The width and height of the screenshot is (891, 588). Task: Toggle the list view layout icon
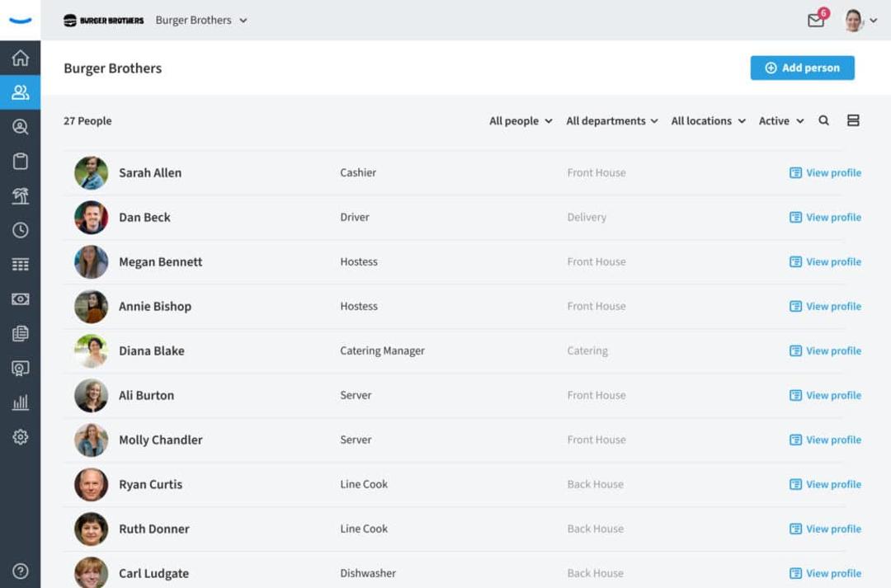[x=853, y=120]
